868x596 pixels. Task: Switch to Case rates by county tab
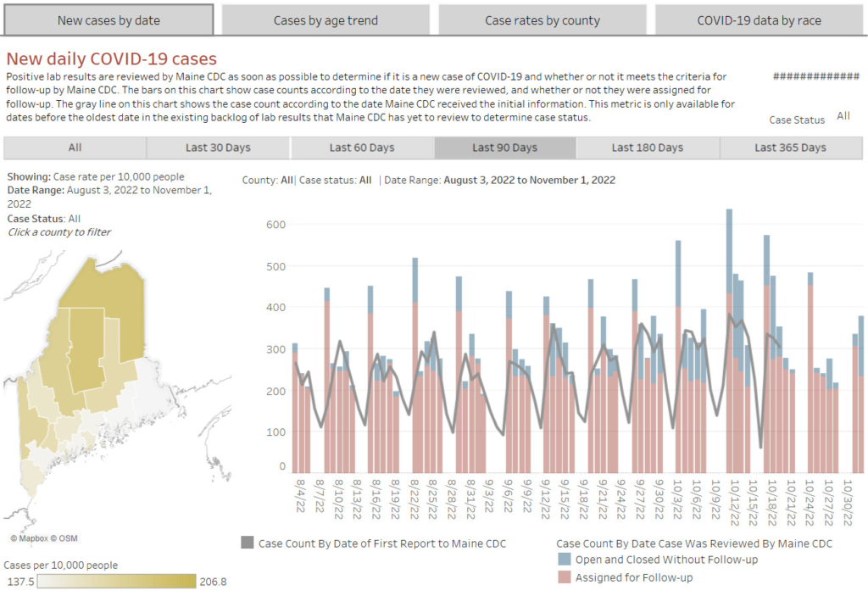(542, 20)
